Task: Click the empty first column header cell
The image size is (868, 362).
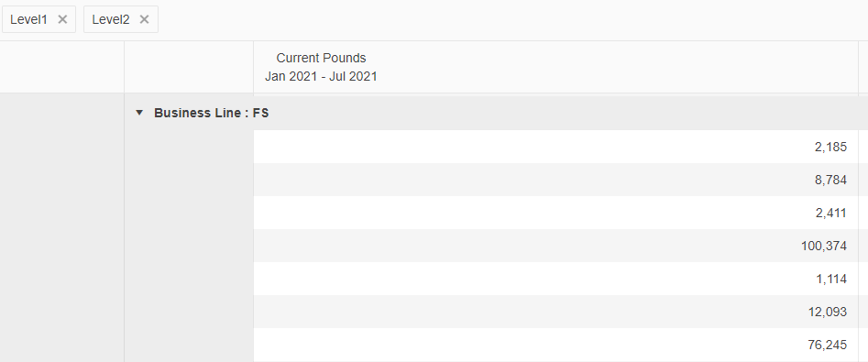Action: point(62,67)
